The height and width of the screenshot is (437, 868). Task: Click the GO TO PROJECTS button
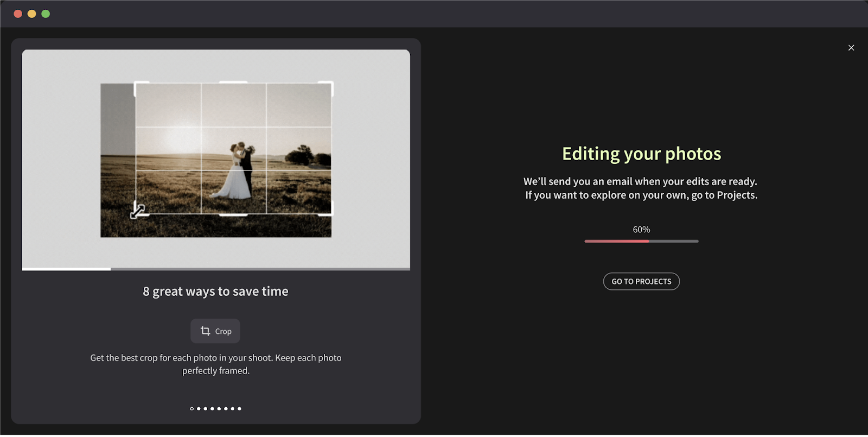(641, 281)
